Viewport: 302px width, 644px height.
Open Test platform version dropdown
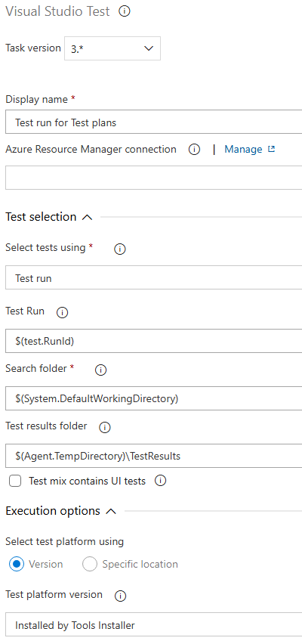pyautogui.click(x=154, y=624)
